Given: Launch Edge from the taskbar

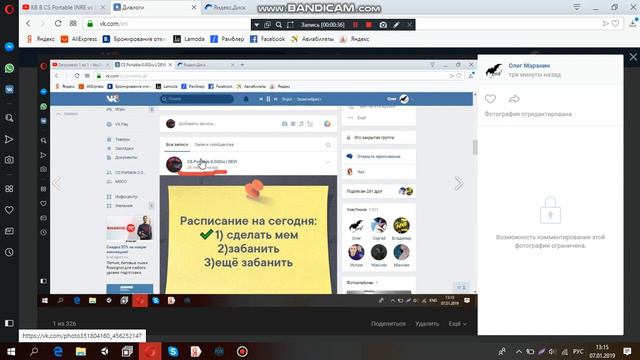Looking at the screenshot, I should pyautogui.click(x=58, y=351).
